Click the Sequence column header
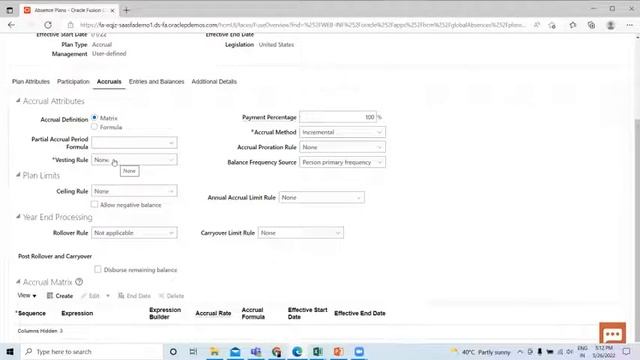640x360 pixels. click(31, 313)
